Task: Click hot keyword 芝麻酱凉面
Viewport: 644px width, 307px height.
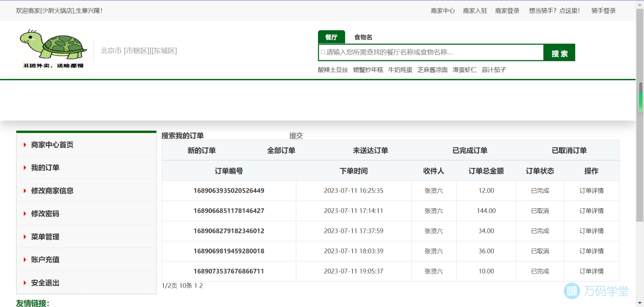Action: (432, 70)
